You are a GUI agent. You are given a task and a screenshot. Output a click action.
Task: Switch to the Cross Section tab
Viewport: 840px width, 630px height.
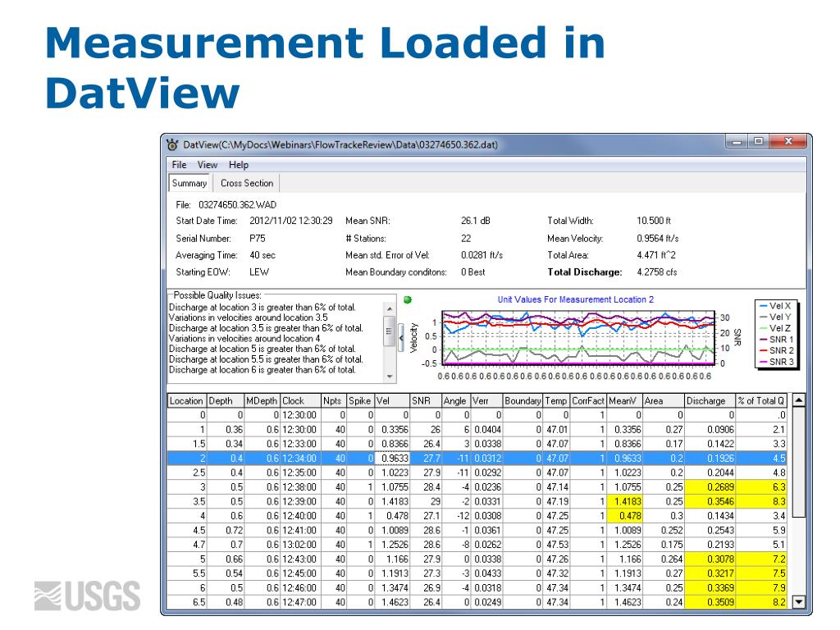point(247,183)
